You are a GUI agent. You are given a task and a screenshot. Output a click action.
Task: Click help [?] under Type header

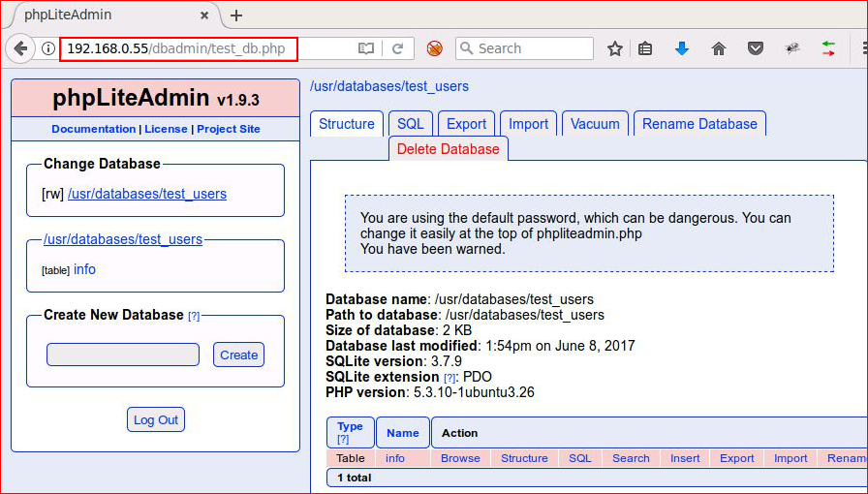[343, 439]
